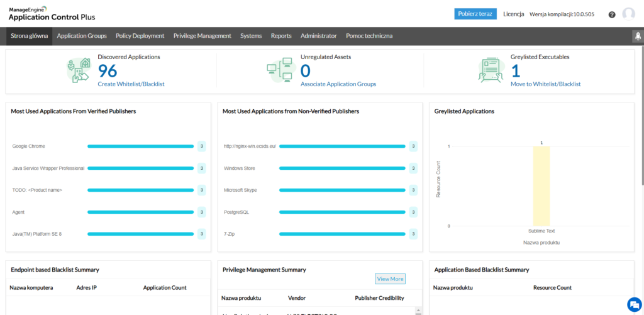Click the Sublime Text bar in chart
Image resolution: width=644 pixels, height=315 pixels.
tap(541, 185)
